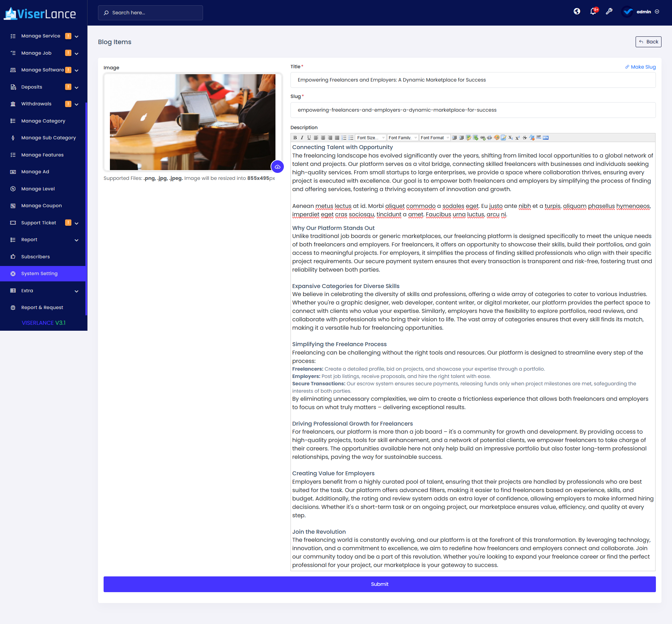
Task: Click the add link icon
Action: (483, 138)
